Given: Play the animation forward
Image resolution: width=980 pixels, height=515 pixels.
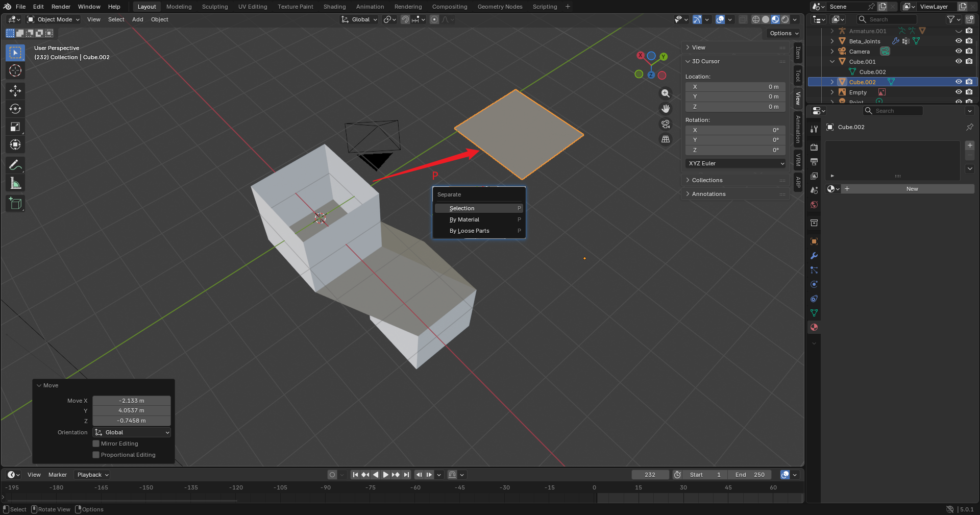Looking at the screenshot, I should tap(386, 475).
